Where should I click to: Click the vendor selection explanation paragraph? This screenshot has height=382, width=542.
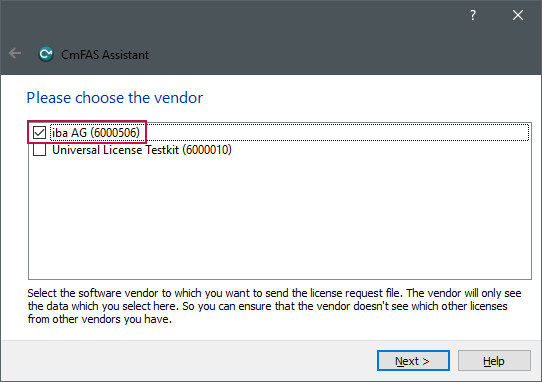274,306
